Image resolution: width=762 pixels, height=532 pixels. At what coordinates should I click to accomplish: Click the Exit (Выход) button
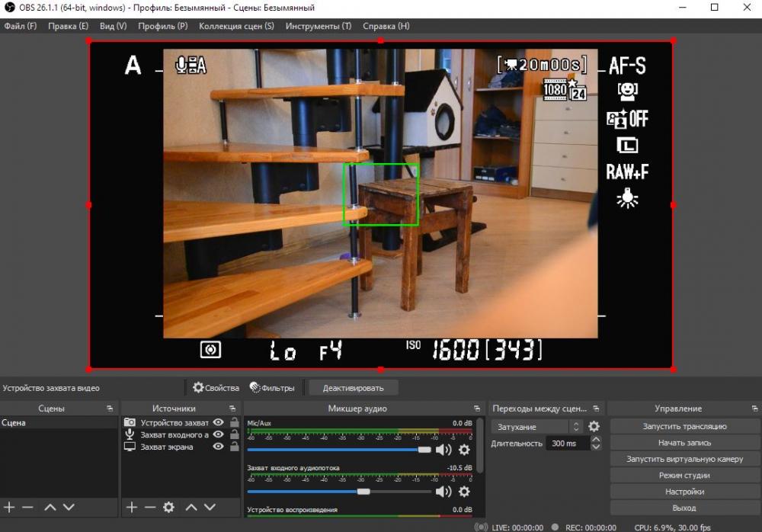pos(684,508)
